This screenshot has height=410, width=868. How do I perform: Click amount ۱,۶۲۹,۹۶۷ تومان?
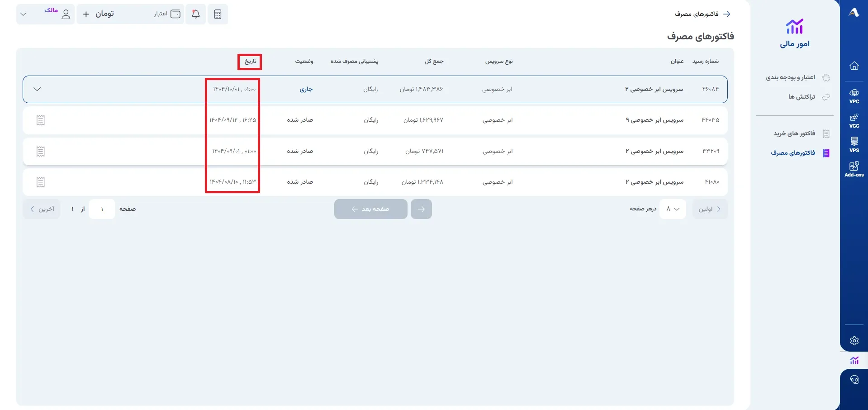(x=423, y=120)
